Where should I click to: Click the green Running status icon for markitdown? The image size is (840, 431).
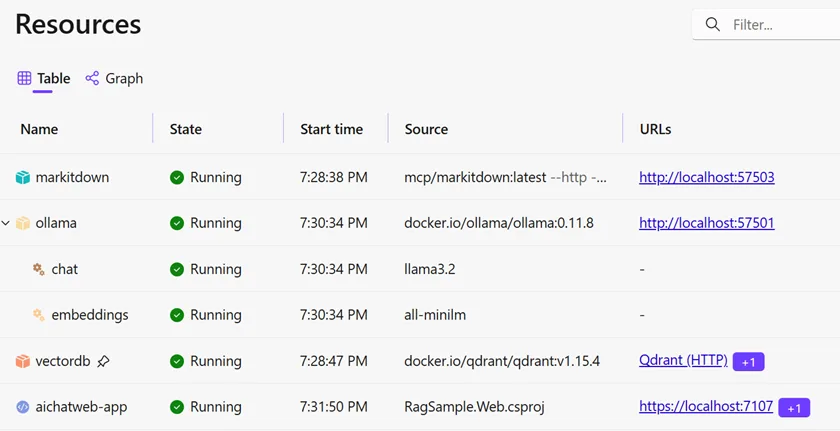click(x=177, y=177)
